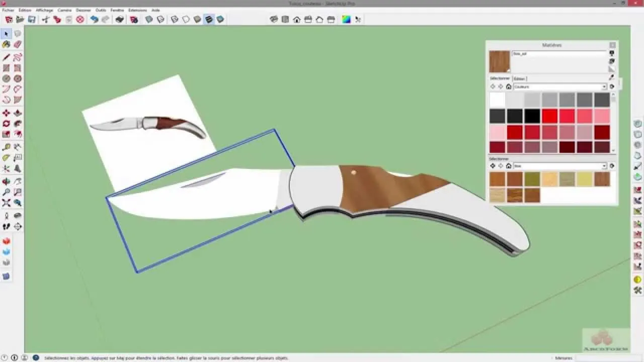
Task: Click the Open folder toolbar icon
Action: pyautogui.click(x=20, y=20)
